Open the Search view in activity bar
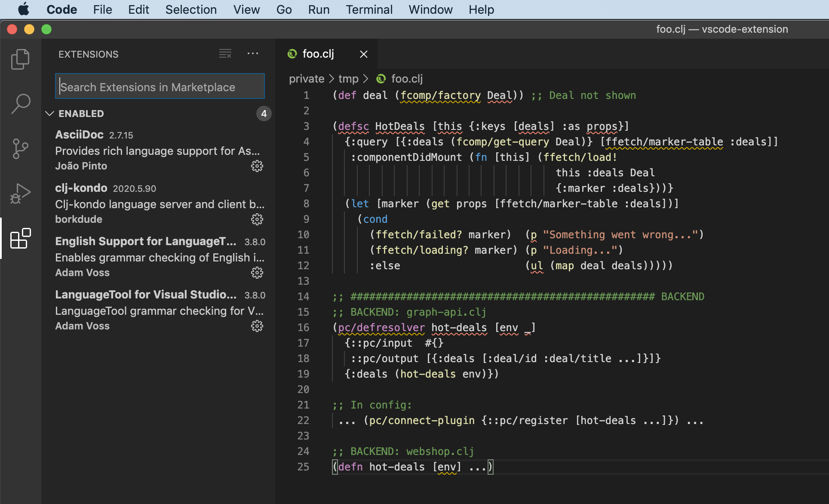 pyautogui.click(x=20, y=104)
